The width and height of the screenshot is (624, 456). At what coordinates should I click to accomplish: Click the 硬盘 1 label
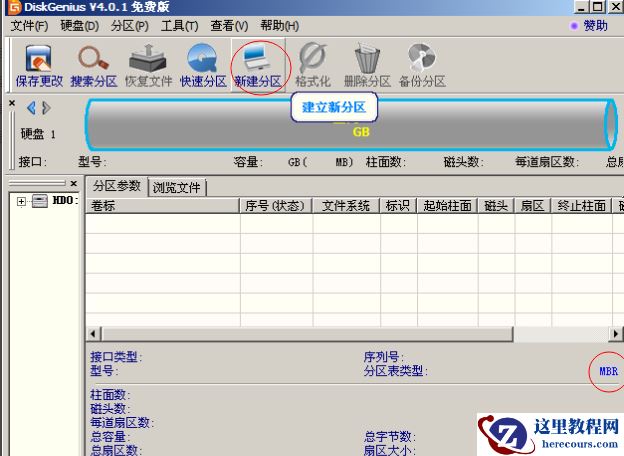tap(38, 134)
